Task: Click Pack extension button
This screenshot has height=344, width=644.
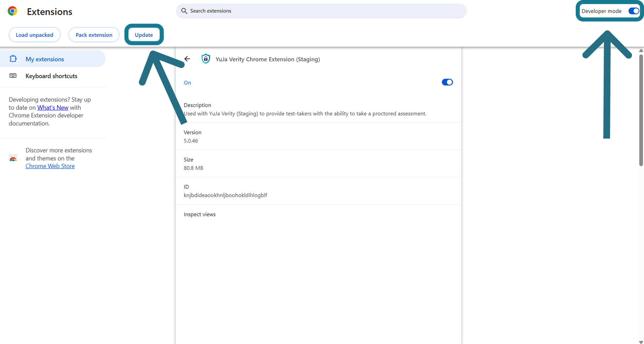Action: coord(94,35)
